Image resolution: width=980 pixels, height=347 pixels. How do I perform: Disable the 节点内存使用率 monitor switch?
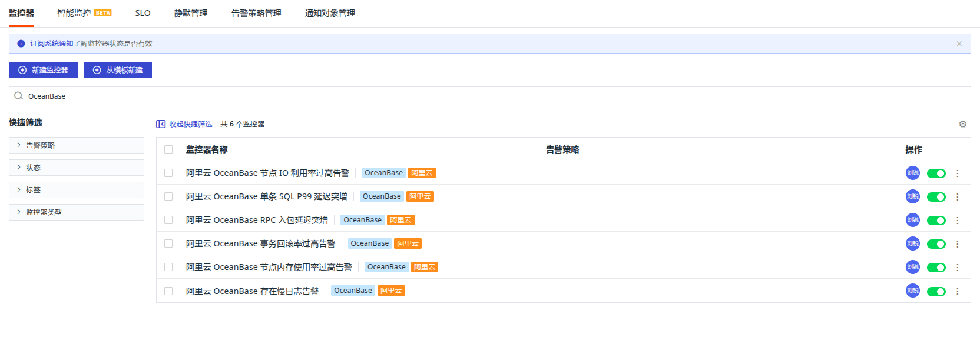[x=936, y=268]
